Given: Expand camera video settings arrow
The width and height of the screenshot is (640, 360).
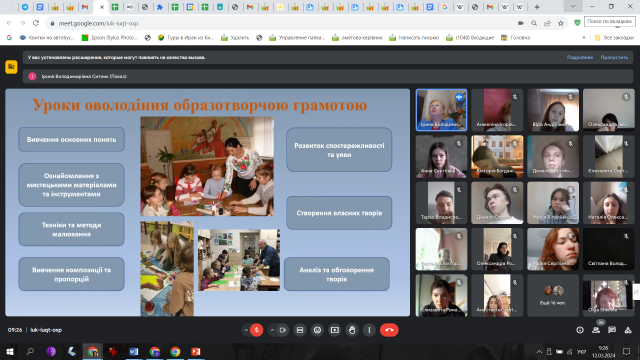Looking at the screenshot, I should (x=272, y=330).
